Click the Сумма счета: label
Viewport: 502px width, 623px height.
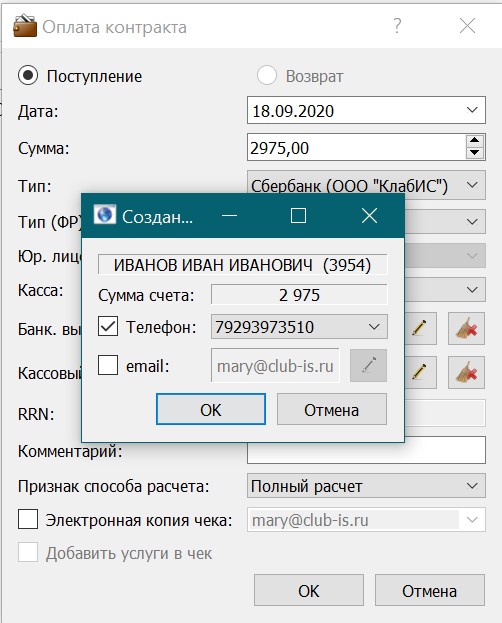coord(146,295)
